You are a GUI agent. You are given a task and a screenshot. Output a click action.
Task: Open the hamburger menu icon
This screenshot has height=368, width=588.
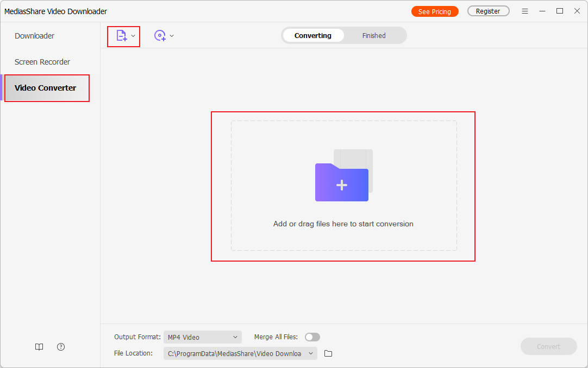click(x=524, y=11)
